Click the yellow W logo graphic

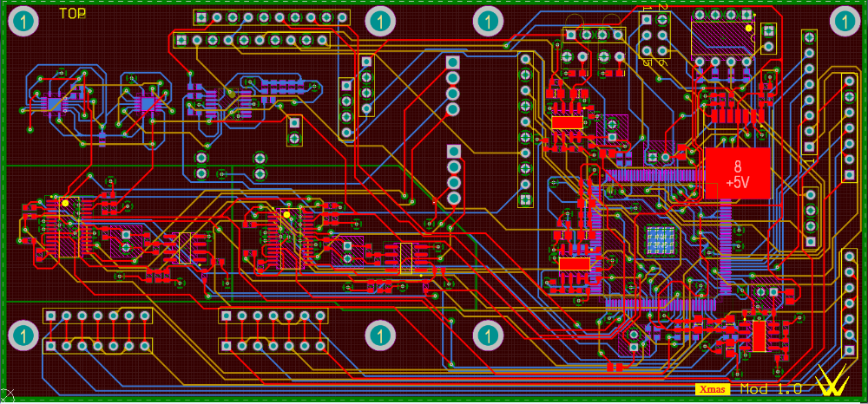tap(833, 381)
